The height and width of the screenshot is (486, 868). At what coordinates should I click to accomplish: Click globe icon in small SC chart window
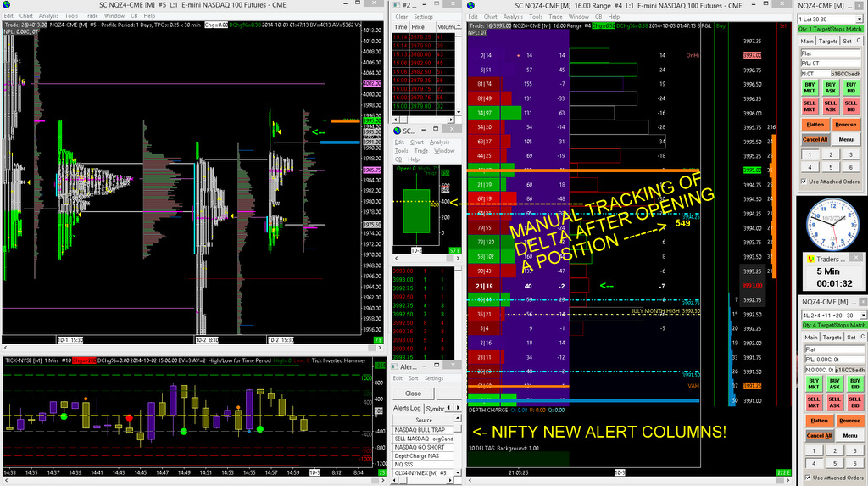397,131
